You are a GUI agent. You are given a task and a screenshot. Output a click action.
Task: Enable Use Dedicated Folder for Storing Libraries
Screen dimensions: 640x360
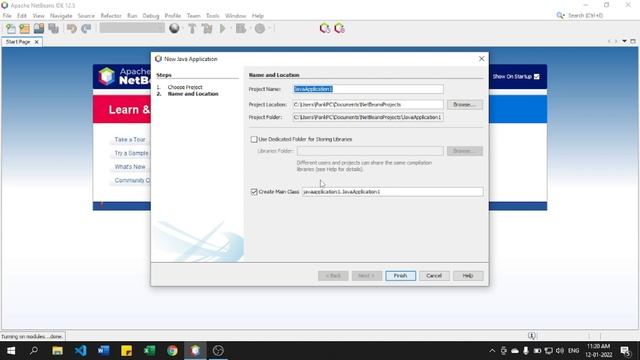254,140
